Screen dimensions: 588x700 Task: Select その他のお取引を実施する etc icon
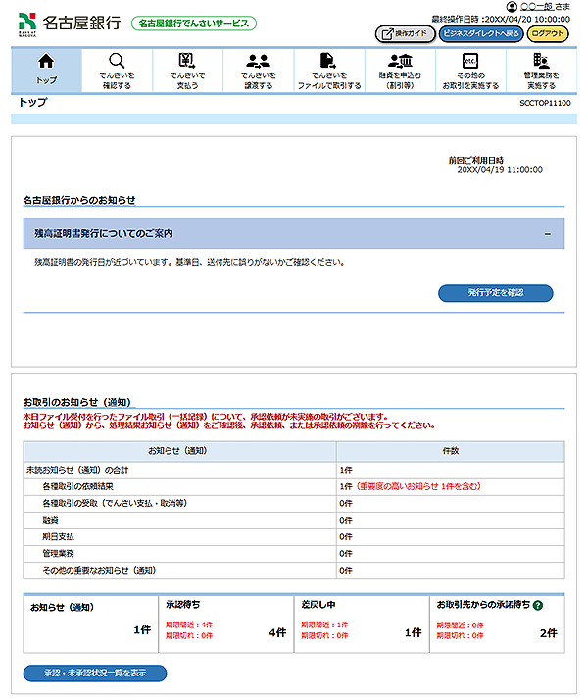[469, 61]
